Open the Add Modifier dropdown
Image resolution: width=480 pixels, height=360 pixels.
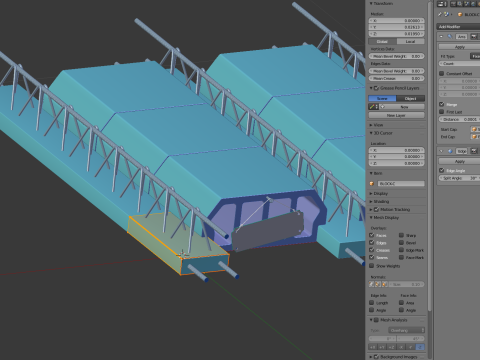tap(458, 26)
